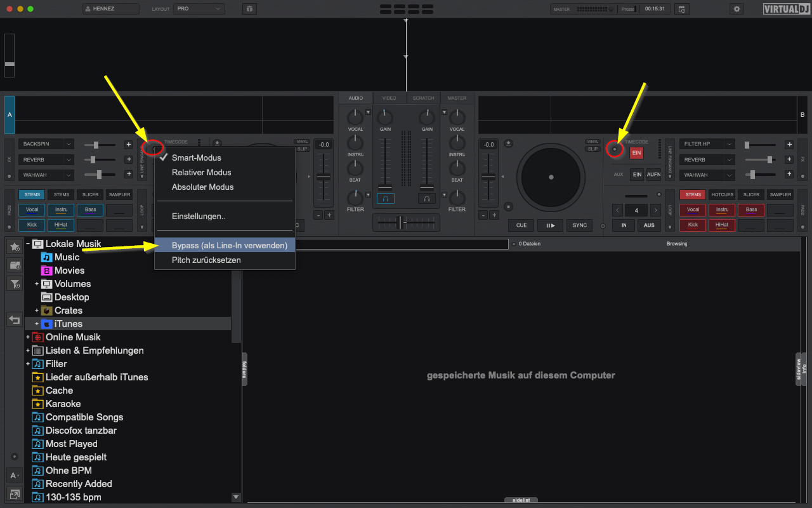The image size is (812, 508).
Task: Open FILTER HP effect dropdown
Action: 707,145
